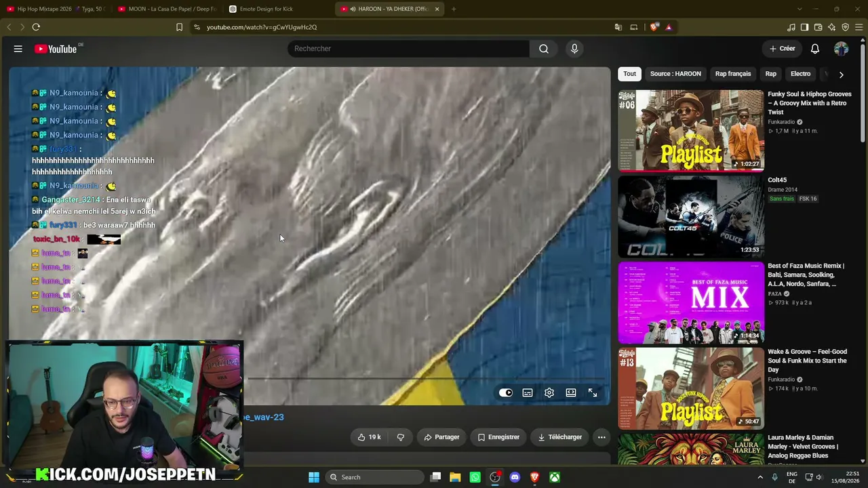
Task: Enter fullscreen on the video player
Action: point(593,393)
